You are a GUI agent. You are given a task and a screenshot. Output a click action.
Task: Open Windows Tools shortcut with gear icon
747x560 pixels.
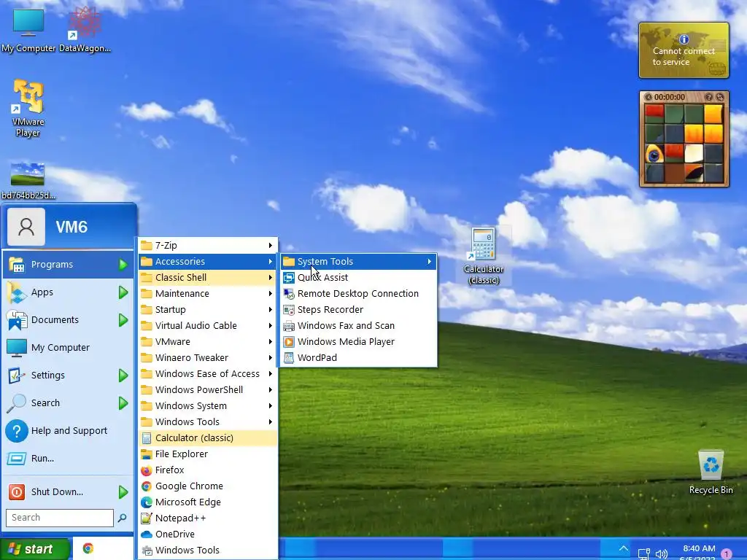point(208,550)
